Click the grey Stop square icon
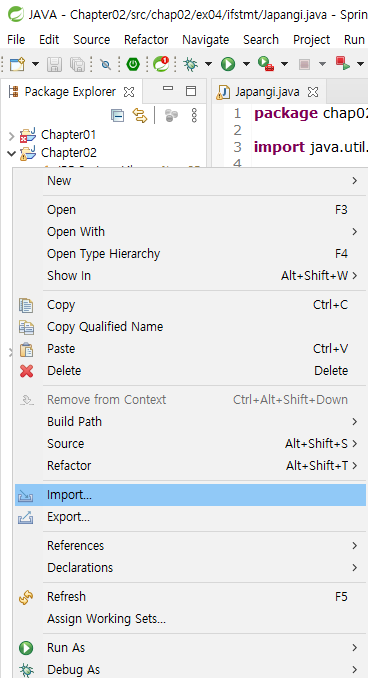This screenshot has width=368, height=678. pyautogui.click(x=304, y=64)
